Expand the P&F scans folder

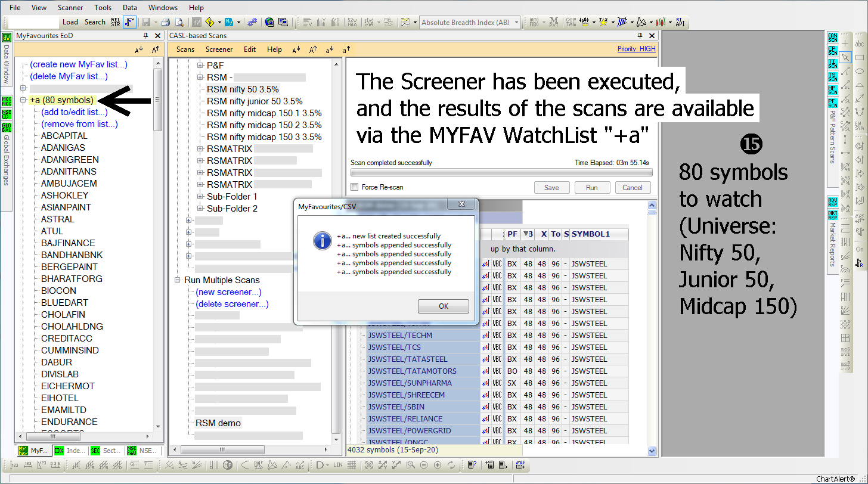pos(201,66)
